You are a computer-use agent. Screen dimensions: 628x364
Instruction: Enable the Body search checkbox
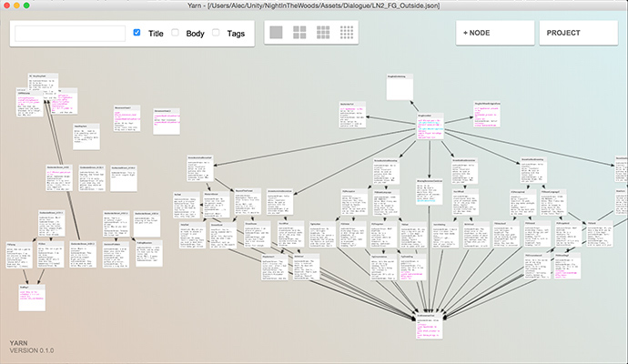[x=175, y=33]
